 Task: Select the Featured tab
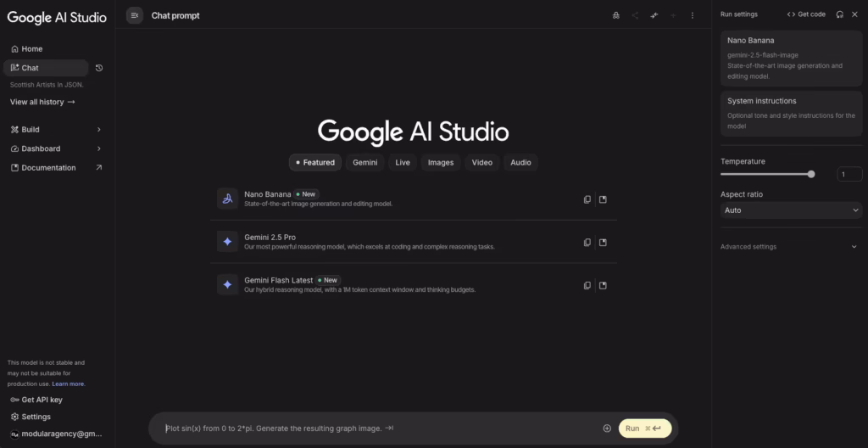315,162
